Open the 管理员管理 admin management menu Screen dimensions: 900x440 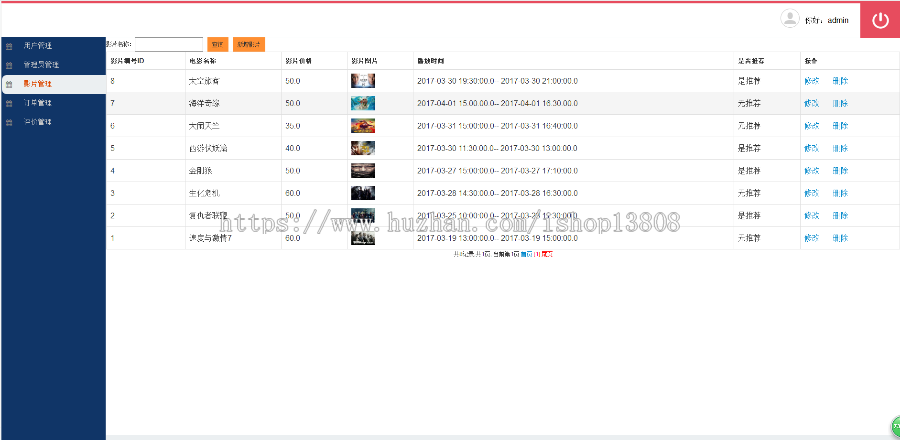41,65
